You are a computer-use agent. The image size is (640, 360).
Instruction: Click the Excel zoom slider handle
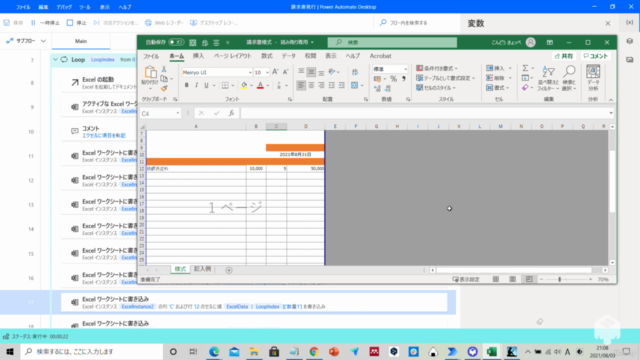[560, 279]
